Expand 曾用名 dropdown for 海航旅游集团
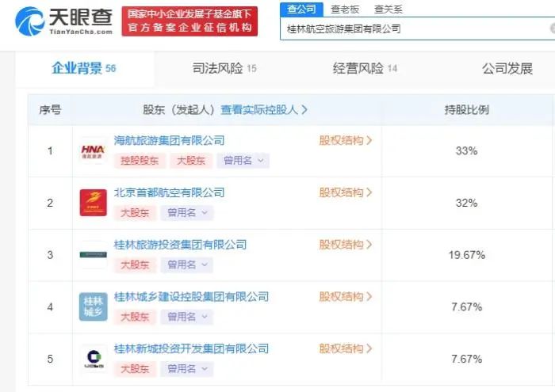Image resolution: width=555 pixels, height=392 pixels. point(243,161)
